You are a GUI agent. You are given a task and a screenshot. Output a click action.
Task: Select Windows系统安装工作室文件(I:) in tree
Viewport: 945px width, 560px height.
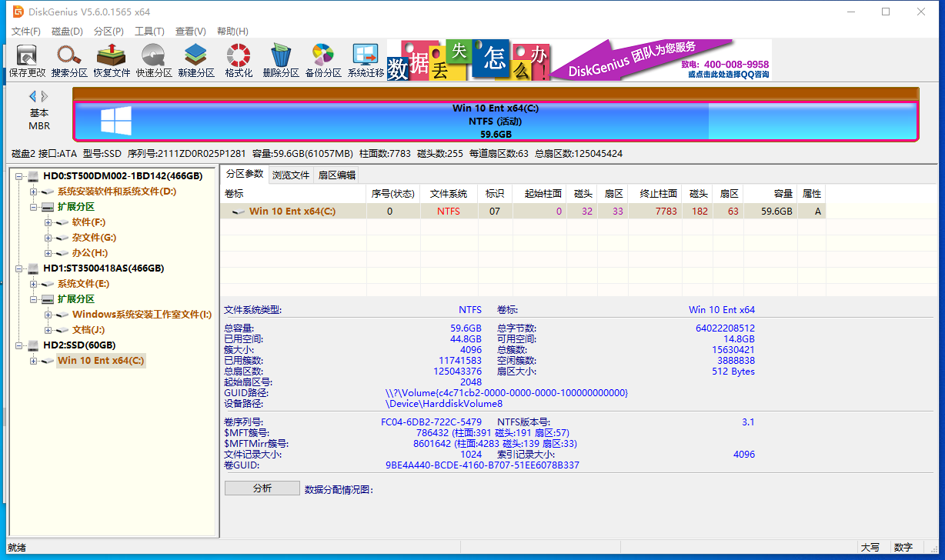click(142, 315)
